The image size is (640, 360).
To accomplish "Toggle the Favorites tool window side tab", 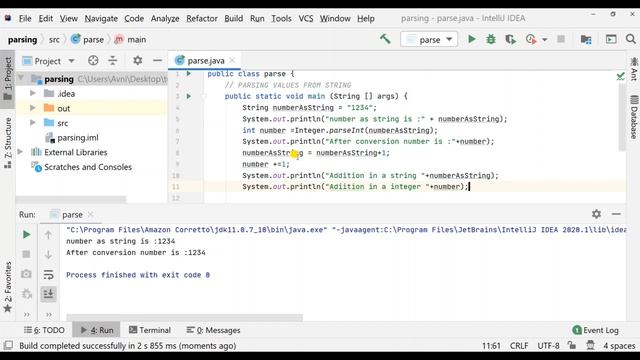I will 8,287.
